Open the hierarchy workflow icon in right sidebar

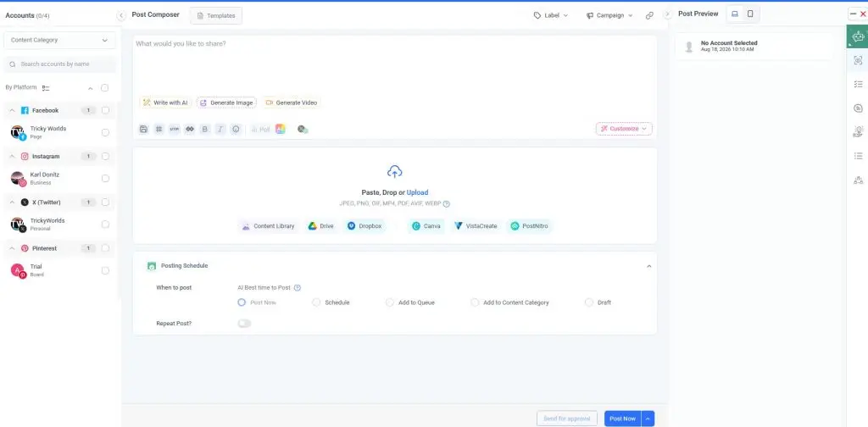pyautogui.click(x=858, y=180)
